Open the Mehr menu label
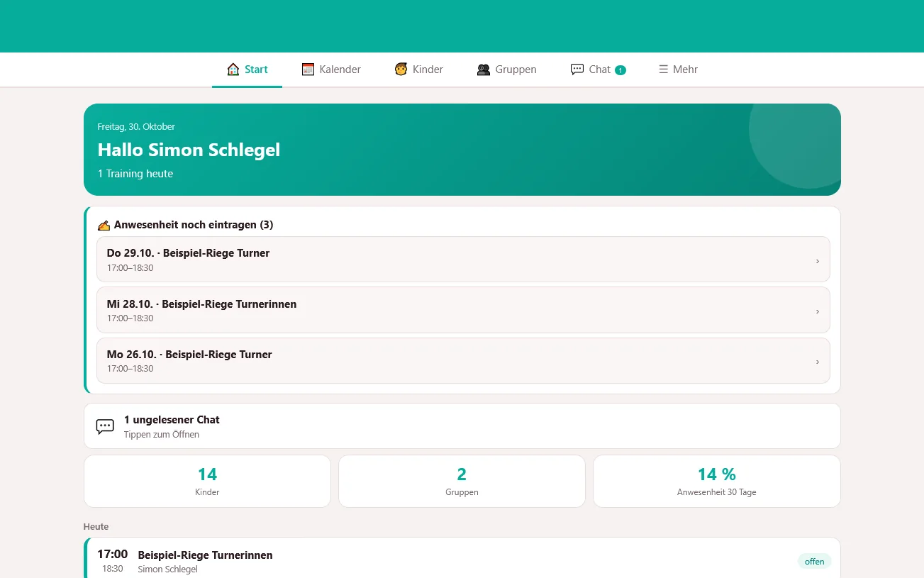The image size is (924, 578). coord(685,70)
